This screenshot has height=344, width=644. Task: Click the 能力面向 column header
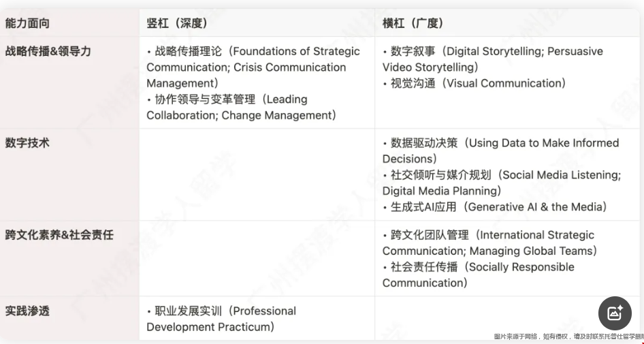(x=28, y=23)
